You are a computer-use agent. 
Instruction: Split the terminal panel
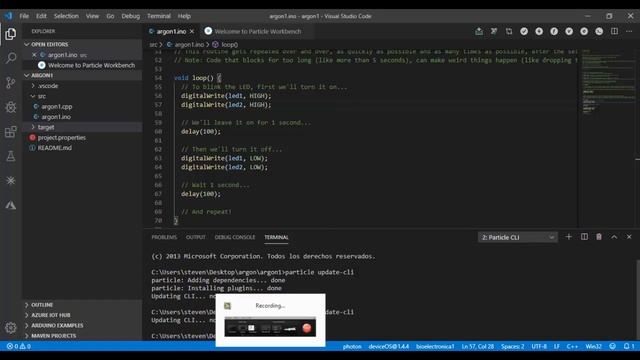pyautogui.click(x=584, y=237)
